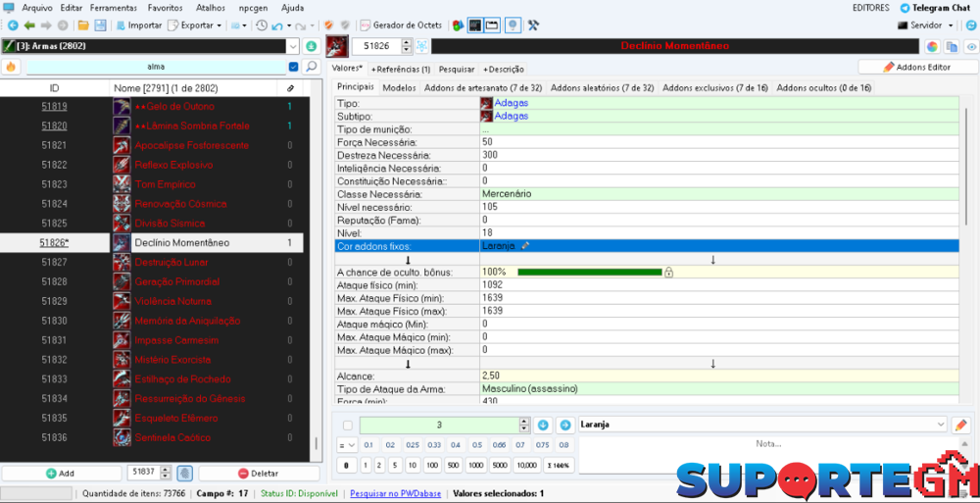
Task: Toggle the lock on ocultar bônus chance
Action: click(668, 272)
